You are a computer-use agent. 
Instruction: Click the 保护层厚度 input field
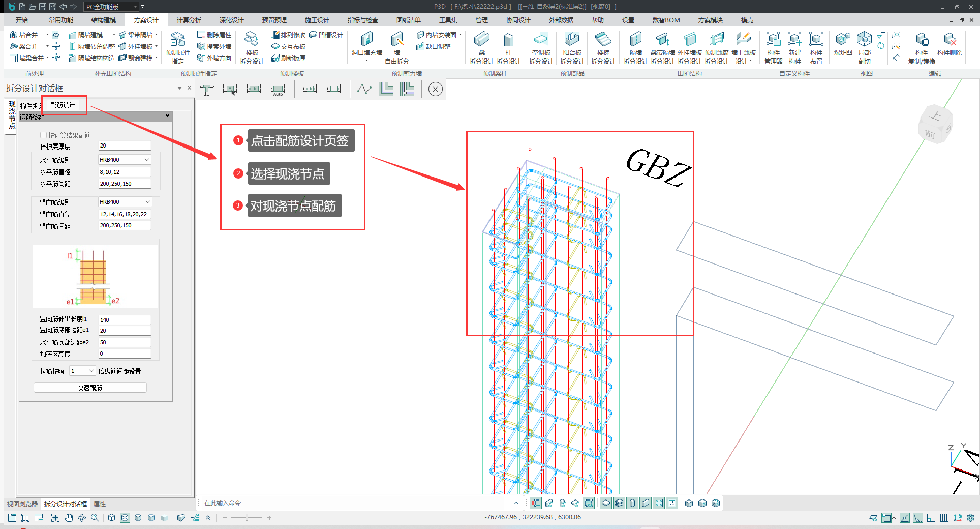coord(125,146)
